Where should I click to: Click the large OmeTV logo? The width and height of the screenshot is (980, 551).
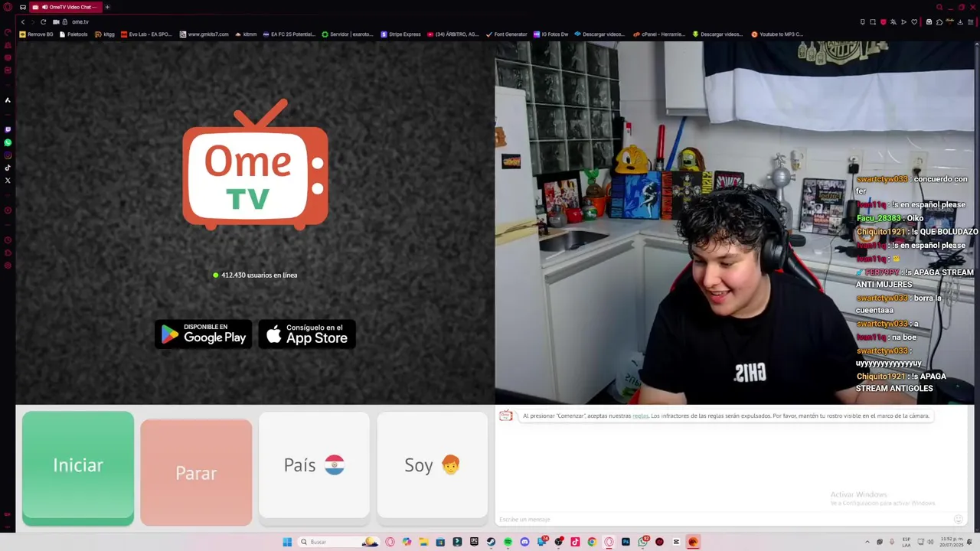tap(256, 165)
